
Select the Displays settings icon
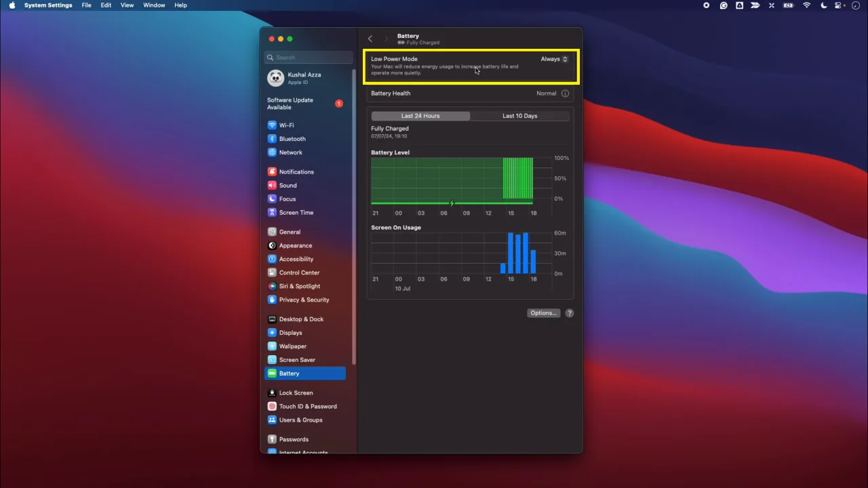(x=273, y=332)
